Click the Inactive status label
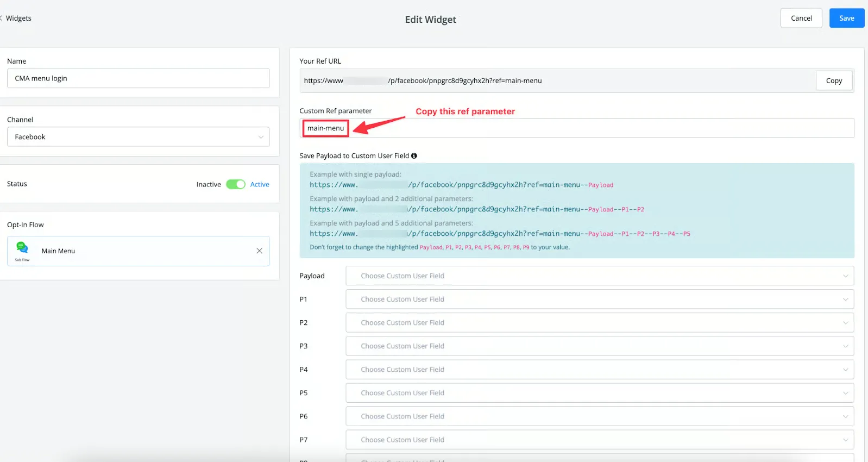The height and width of the screenshot is (462, 868). [209, 184]
